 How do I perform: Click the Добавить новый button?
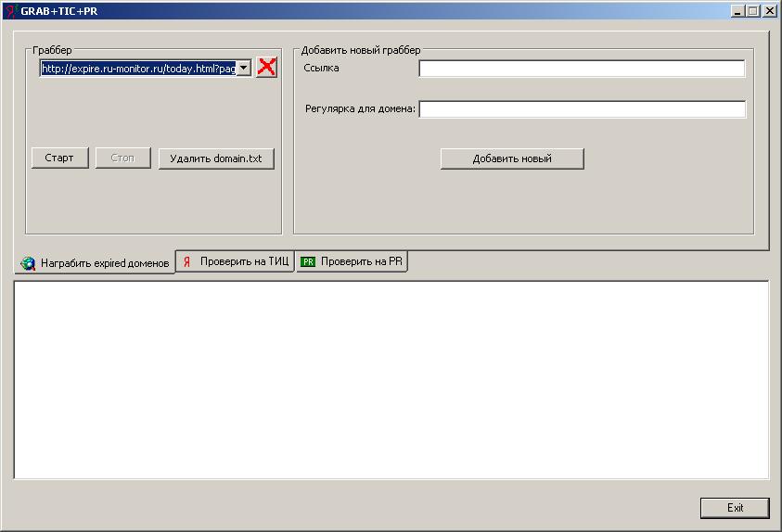[x=512, y=158]
